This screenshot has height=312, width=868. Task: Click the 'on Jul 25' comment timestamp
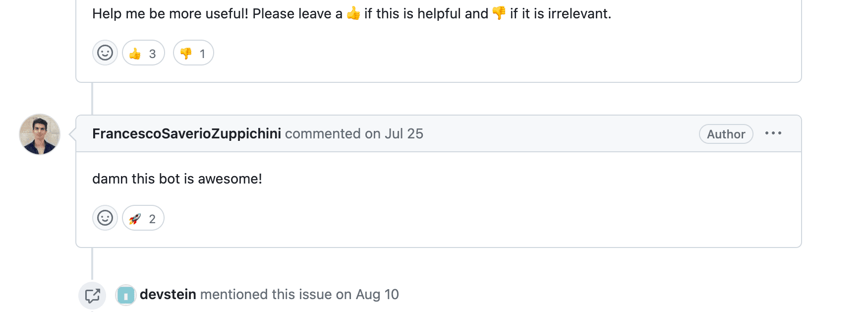coord(394,134)
